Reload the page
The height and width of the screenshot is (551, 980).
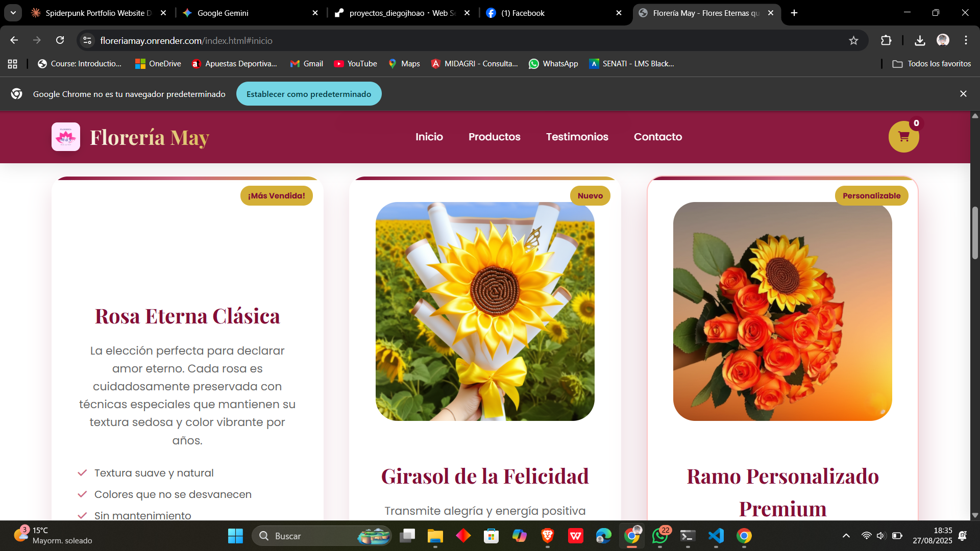pos(60,40)
